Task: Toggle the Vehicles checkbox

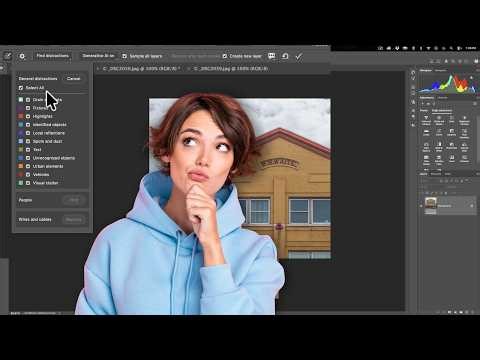Action: pyautogui.click(x=28, y=175)
